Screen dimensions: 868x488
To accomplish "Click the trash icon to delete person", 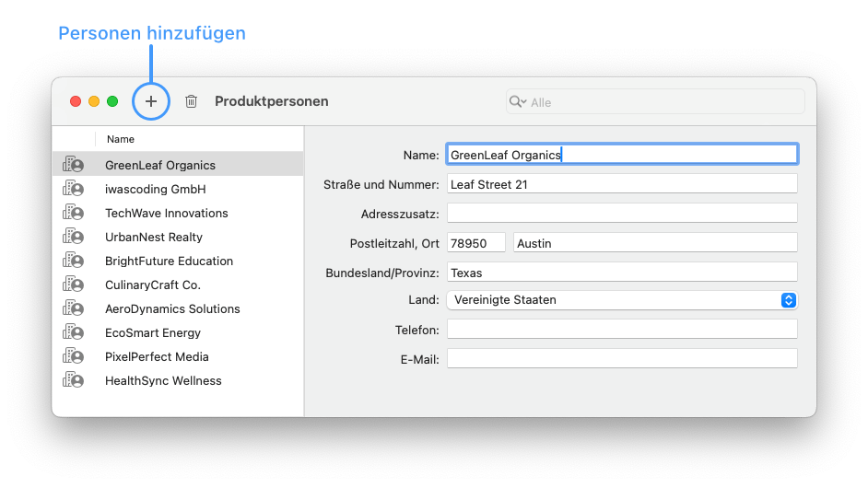I will coord(191,101).
